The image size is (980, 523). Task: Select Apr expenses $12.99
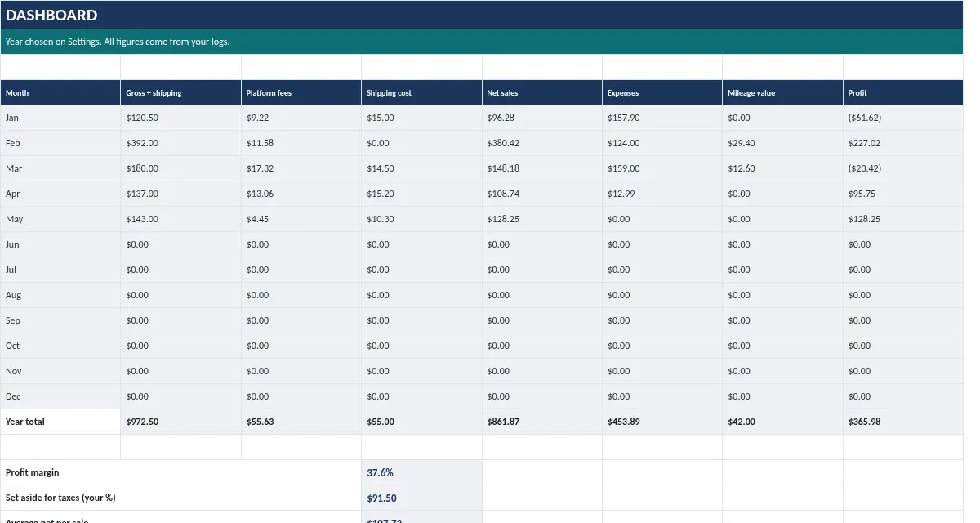[662, 194]
